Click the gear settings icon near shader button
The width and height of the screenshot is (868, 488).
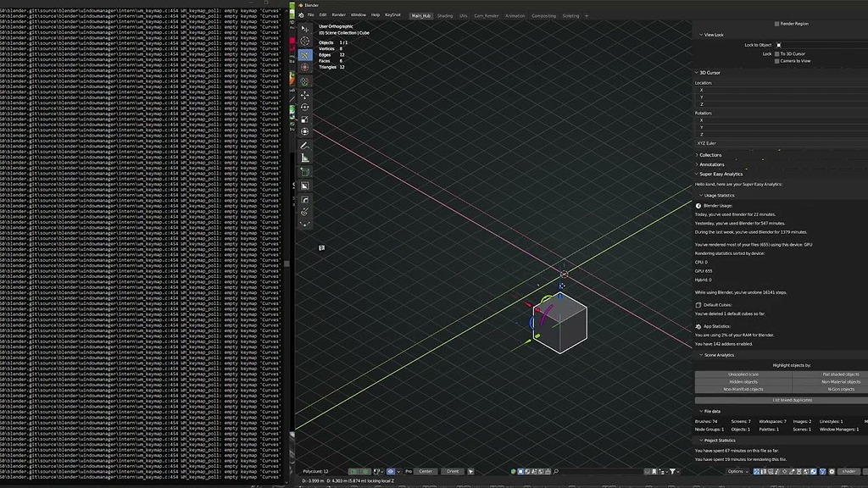point(832,471)
